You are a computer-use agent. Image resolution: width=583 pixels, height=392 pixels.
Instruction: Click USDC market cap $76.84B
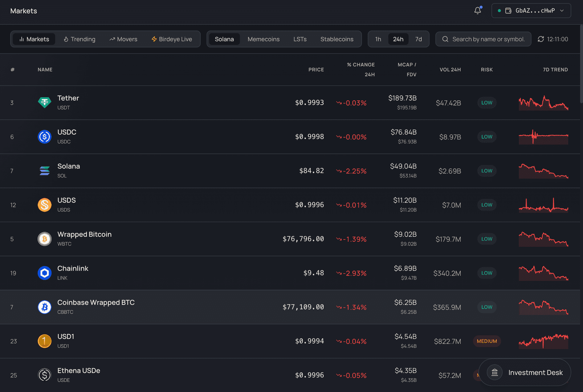(x=404, y=132)
